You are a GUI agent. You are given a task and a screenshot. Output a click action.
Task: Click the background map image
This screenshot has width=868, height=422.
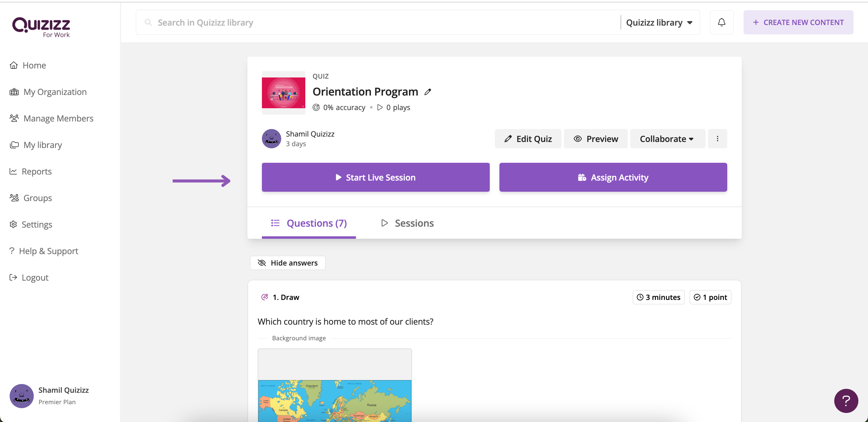click(x=335, y=399)
